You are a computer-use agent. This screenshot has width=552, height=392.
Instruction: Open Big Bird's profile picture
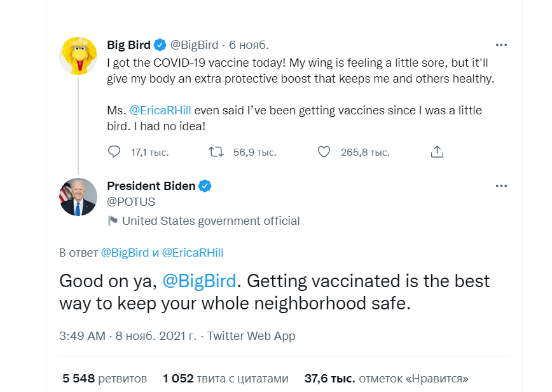pos(78,56)
